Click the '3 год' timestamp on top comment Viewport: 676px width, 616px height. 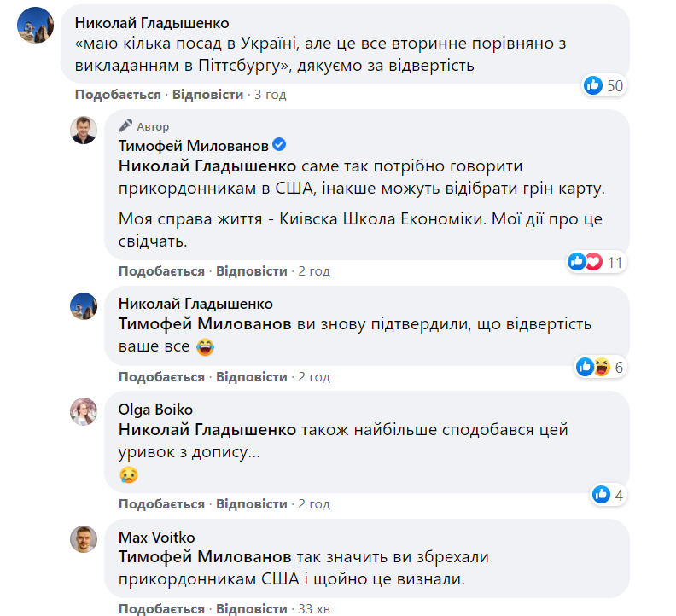point(270,94)
